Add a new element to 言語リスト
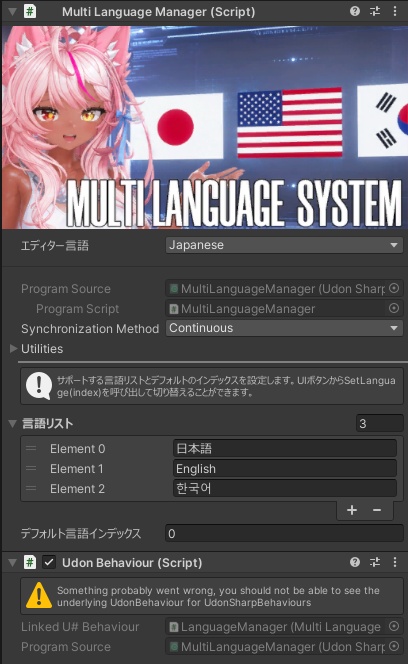Screen dimensions: 408x664 click(x=352, y=510)
